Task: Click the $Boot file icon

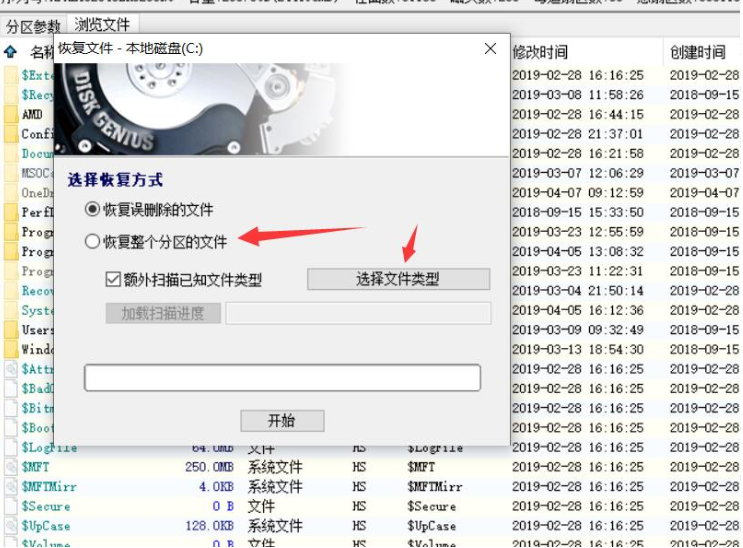Action: tap(11, 428)
